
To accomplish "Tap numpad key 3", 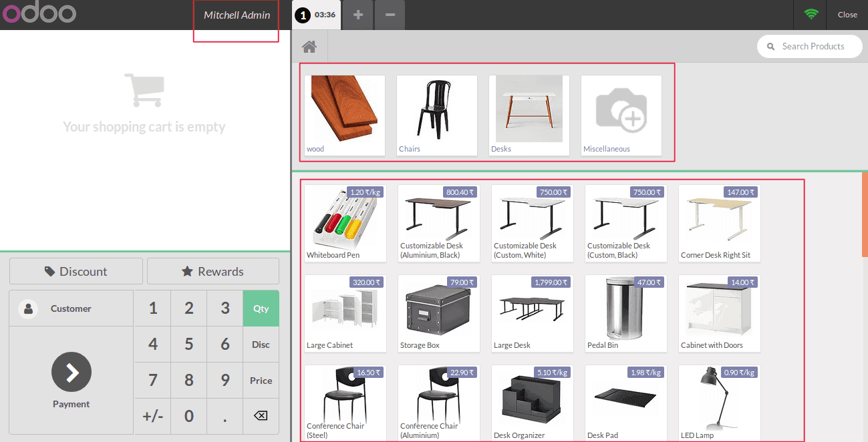I will 225,308.
